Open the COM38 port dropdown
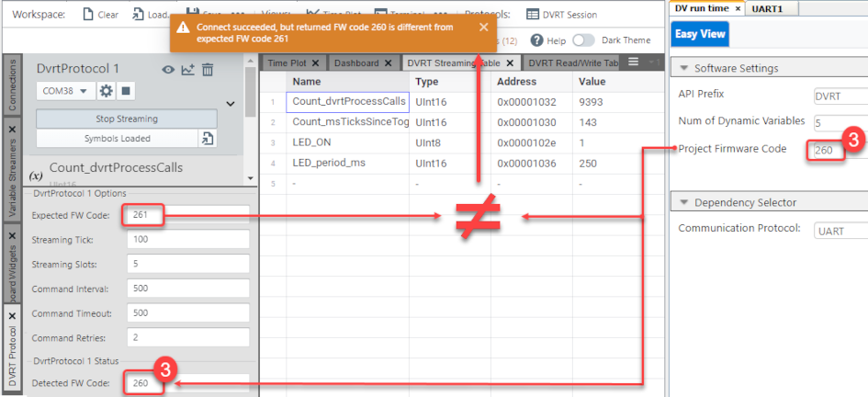 [x=65, y=91]
